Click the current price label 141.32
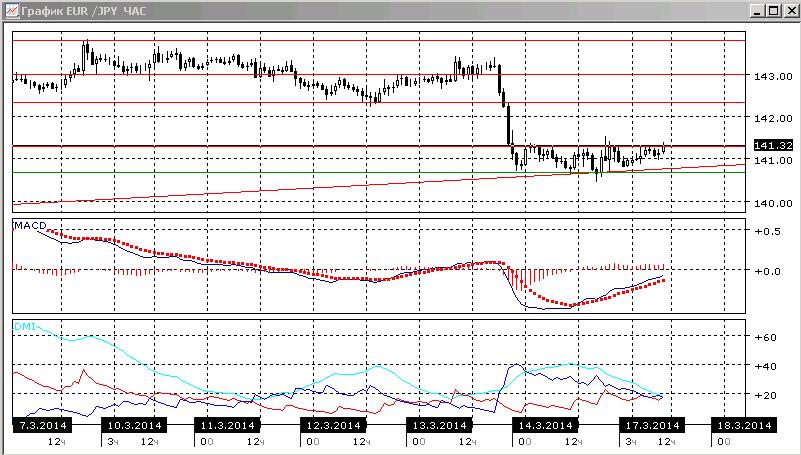Viewport: 801px width, 455px height. pyautogui.click(x=773, y=146)
